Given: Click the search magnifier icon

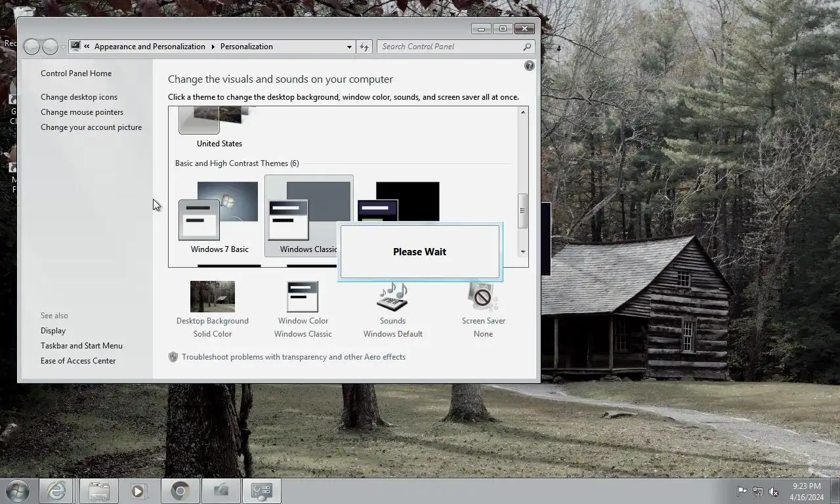Looking at the screenshot, I should (x=527, y=47).
